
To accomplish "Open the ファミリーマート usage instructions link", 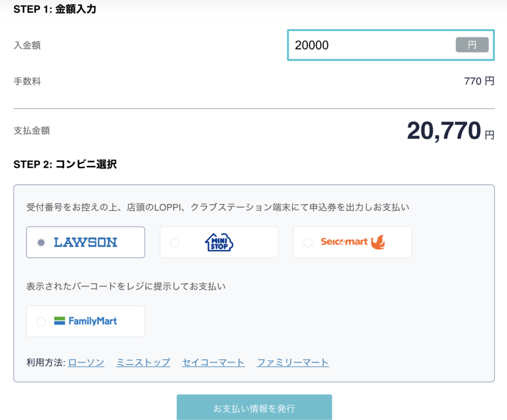I will (292, 362).
